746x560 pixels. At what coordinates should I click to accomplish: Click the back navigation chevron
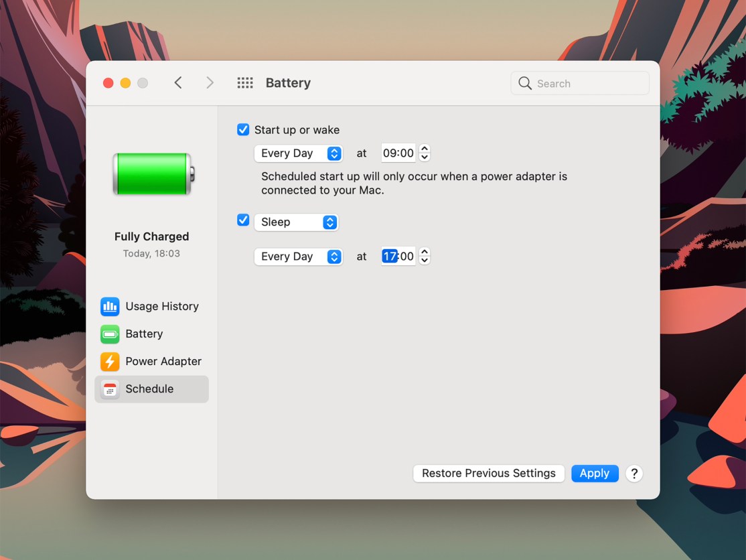(178, 82)
